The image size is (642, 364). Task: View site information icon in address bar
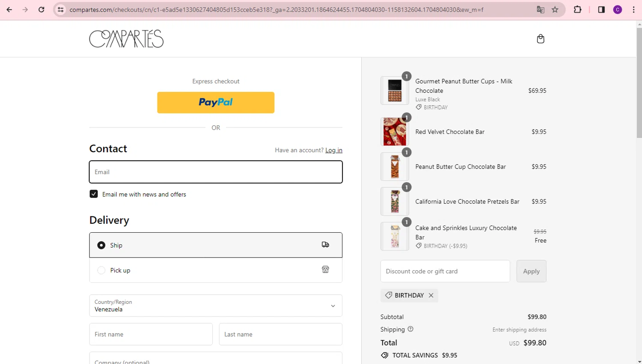tap(61, 9)
